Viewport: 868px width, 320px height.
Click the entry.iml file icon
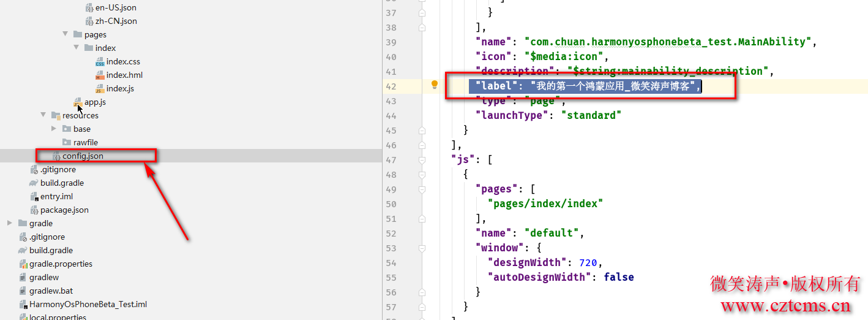coord(34,196)
